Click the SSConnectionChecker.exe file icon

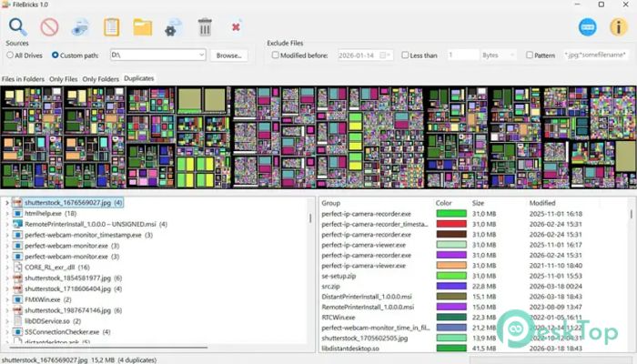click(17, 332)
